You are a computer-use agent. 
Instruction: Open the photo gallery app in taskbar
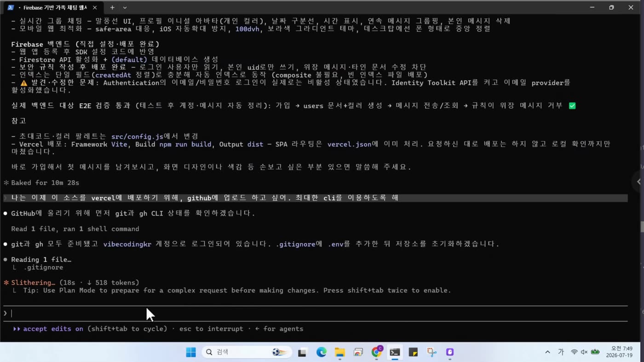click(x=358, y=352)
